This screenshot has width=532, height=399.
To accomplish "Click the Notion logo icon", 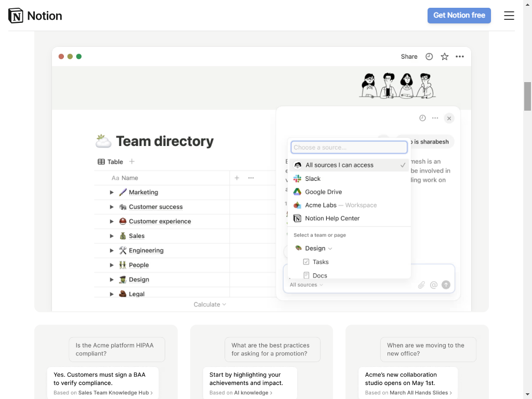I will (x=16, y=16).
